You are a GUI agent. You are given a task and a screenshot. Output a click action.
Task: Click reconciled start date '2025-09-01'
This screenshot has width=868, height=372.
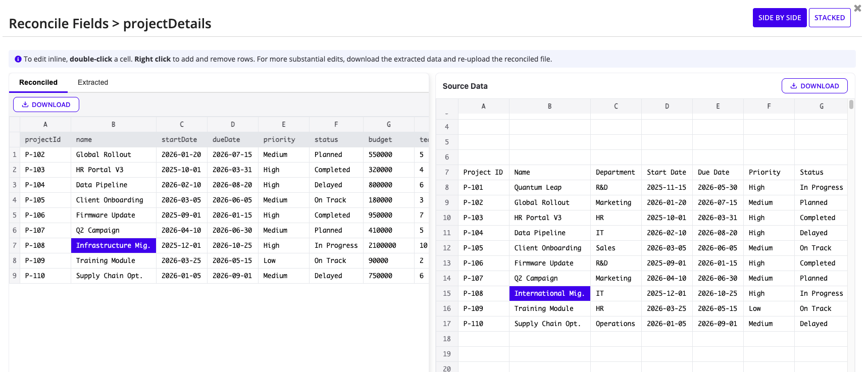click(182, 215)
